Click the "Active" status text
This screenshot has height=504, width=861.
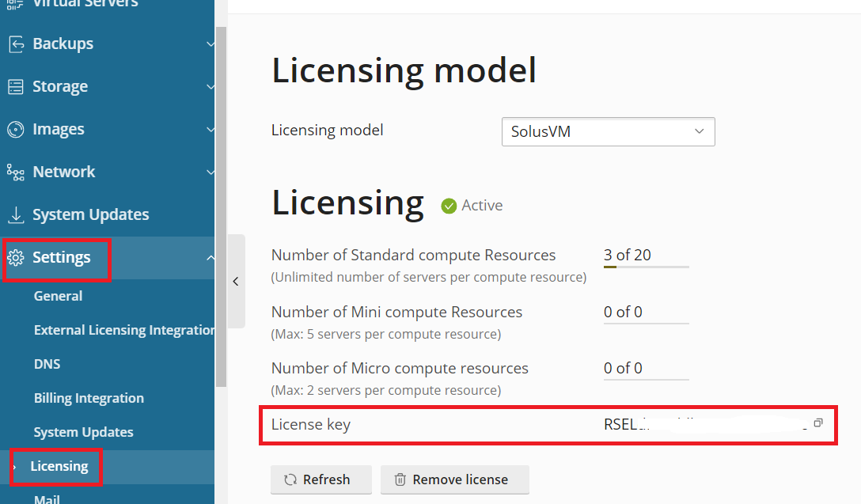coord(482,206)
